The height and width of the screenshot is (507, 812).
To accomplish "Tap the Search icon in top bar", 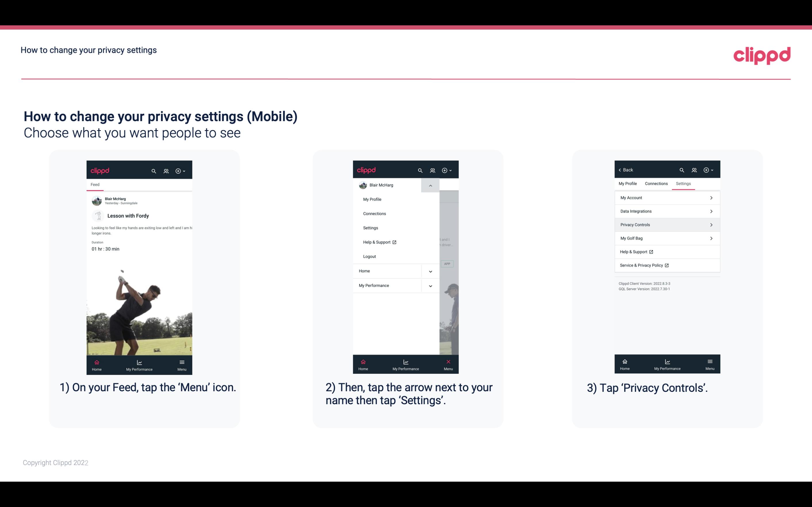I will [153, 170].
